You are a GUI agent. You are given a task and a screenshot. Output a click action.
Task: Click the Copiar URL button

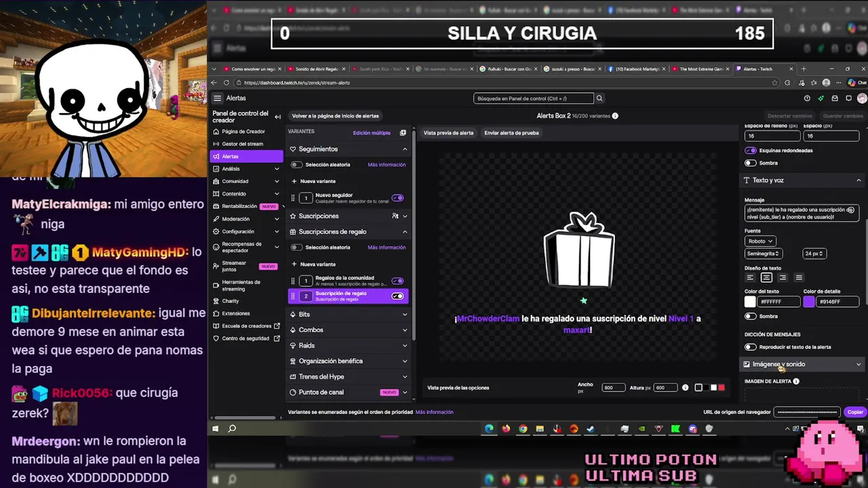[x=855, y=412]
